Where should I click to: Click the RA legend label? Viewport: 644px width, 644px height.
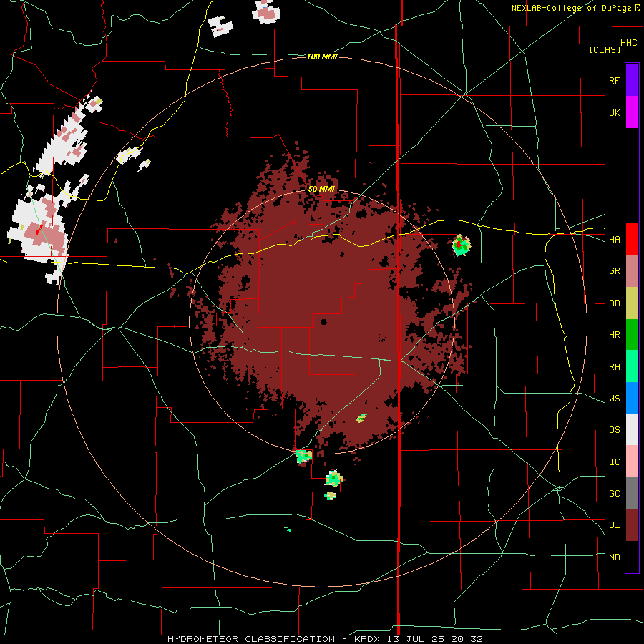[x=615, y=367]
